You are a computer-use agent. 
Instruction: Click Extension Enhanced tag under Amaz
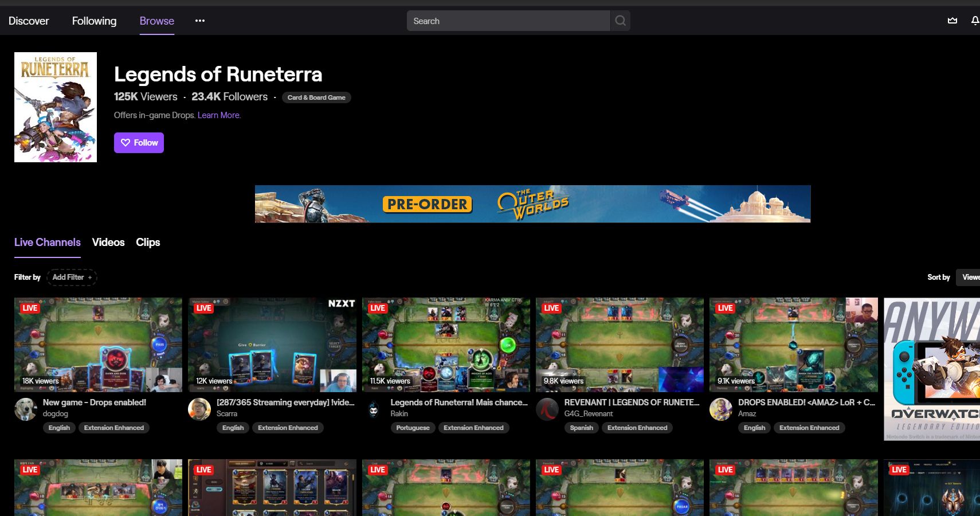[x=809, y=428]
